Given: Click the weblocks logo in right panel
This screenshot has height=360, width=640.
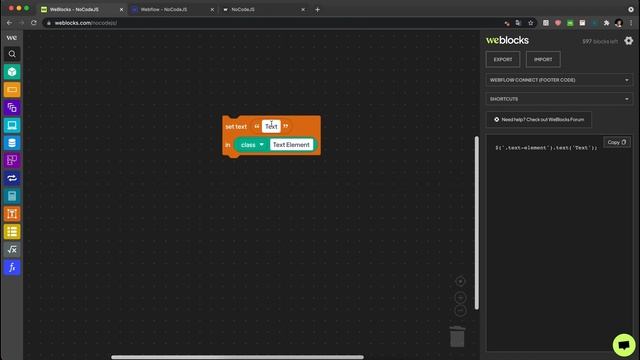Looking at the screenshot, I should pyautogui.click(x=507, y=40).
